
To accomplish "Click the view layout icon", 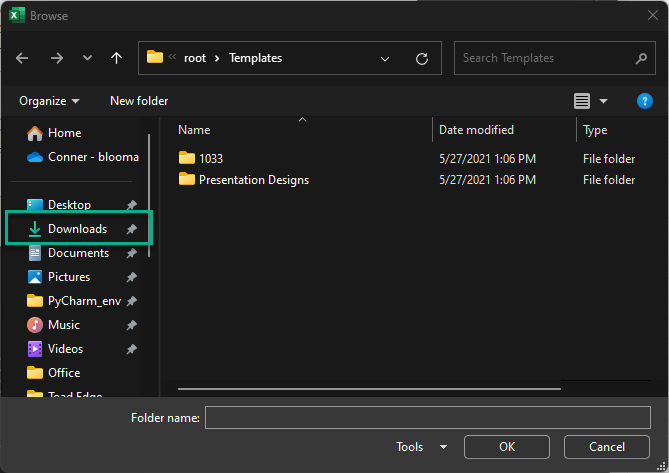I will click(x=582, y=101).
